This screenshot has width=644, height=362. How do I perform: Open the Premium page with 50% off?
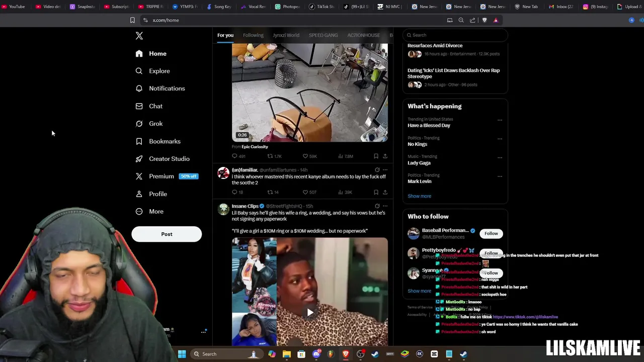(167, 176)
